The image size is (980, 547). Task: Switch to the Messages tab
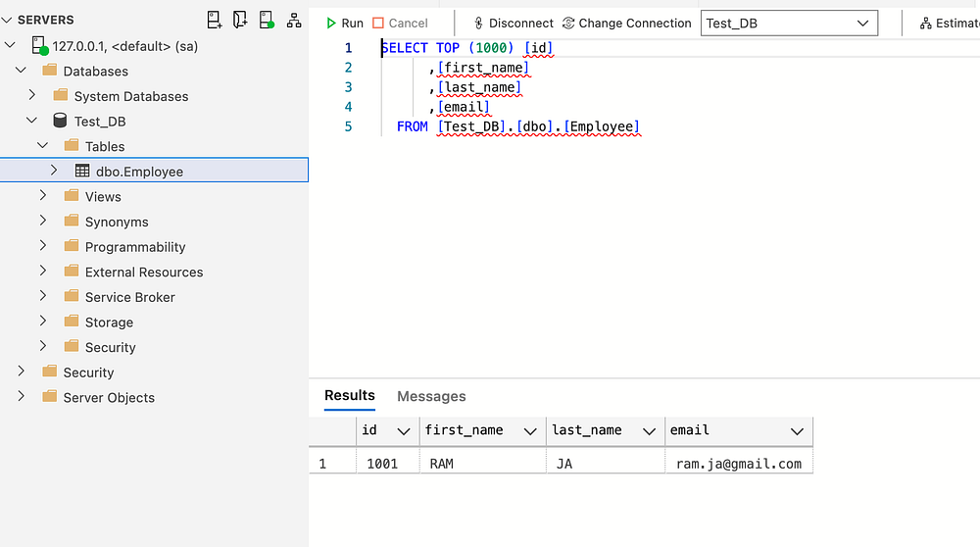coord(431,396)
